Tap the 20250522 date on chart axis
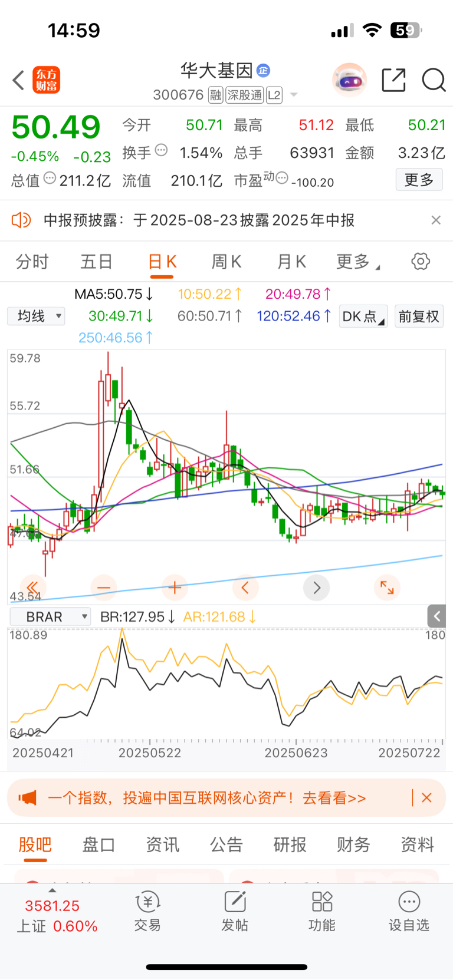 coord(150,753)
